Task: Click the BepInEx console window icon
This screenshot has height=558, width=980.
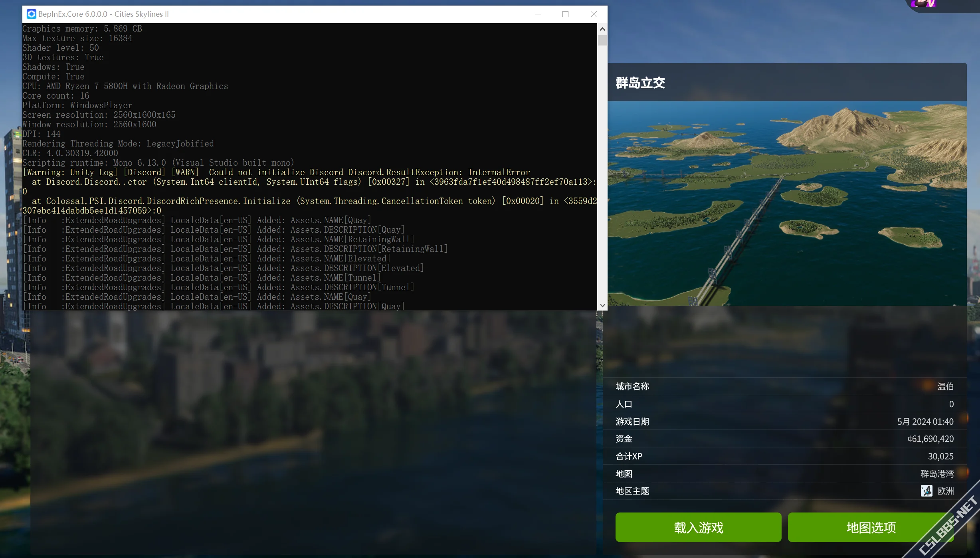Action: (31, 14)
